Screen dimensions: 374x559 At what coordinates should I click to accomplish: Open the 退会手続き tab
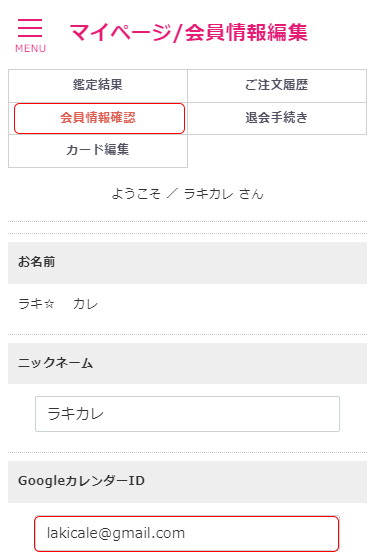tap(277, 118)
